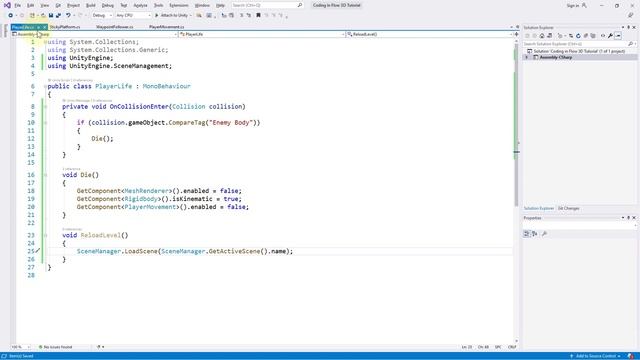Close the PlayerLife.cs tab
Screen dimensions: 640x360
(45, 27)
